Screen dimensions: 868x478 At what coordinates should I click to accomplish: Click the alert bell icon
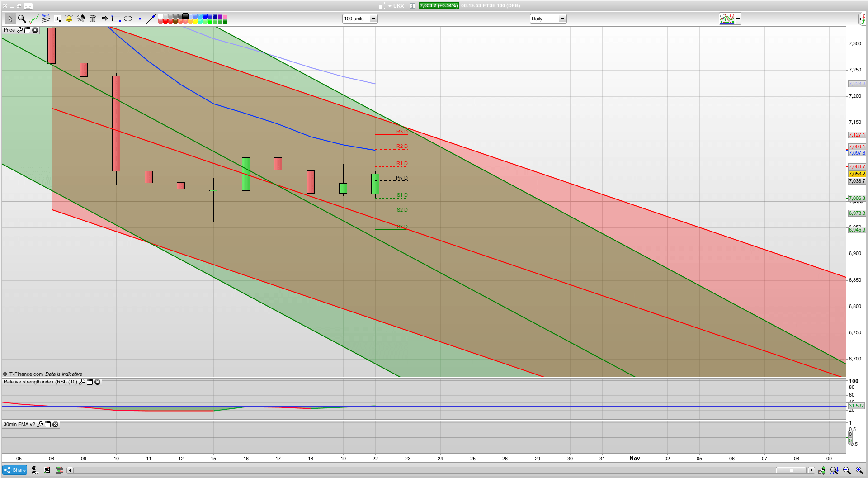[x=69, y=19]
